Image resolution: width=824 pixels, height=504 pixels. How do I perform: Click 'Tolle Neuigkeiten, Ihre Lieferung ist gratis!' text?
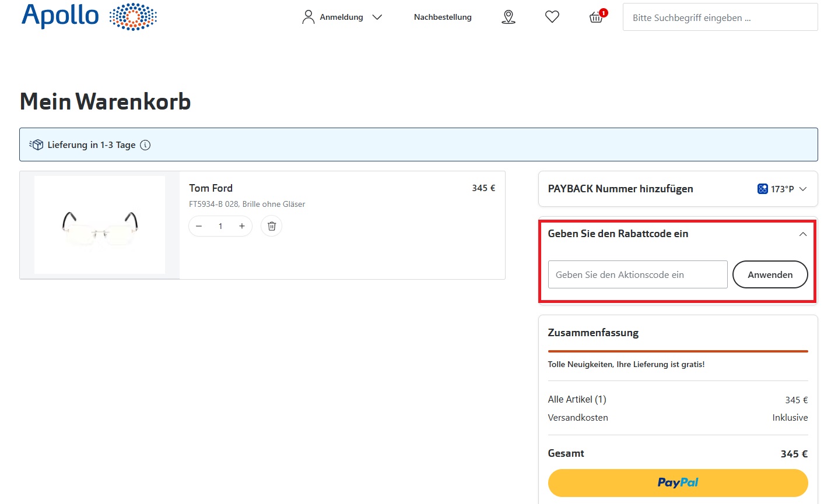tap(626, 364)
